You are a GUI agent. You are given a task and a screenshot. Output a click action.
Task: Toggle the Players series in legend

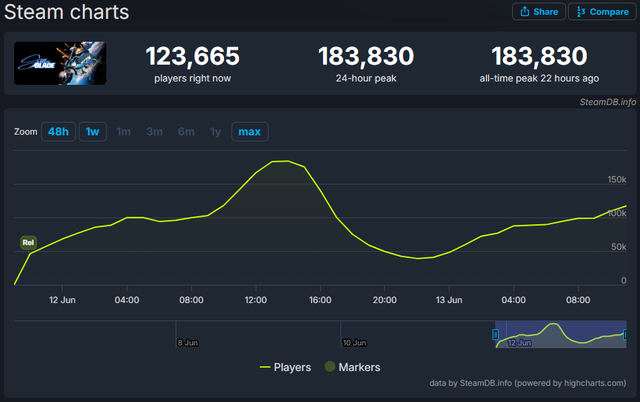[285, 367]
